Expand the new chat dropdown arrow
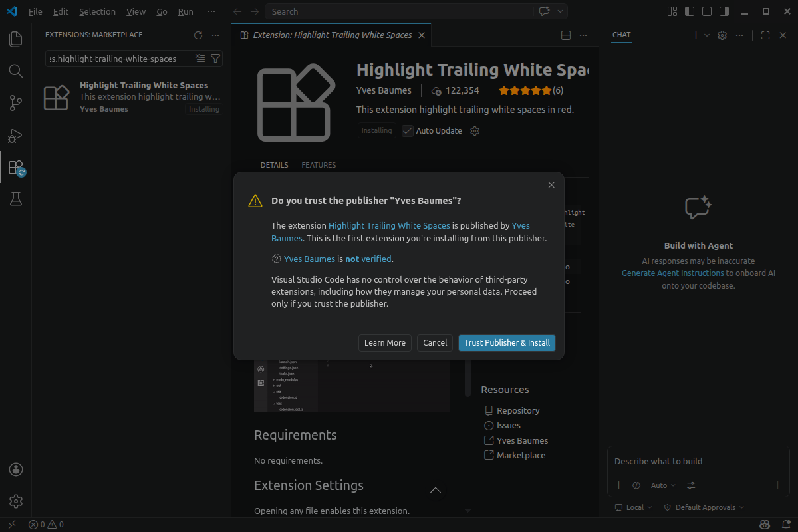The width and height of the screenshot is (798, 532). click(707, 35)
